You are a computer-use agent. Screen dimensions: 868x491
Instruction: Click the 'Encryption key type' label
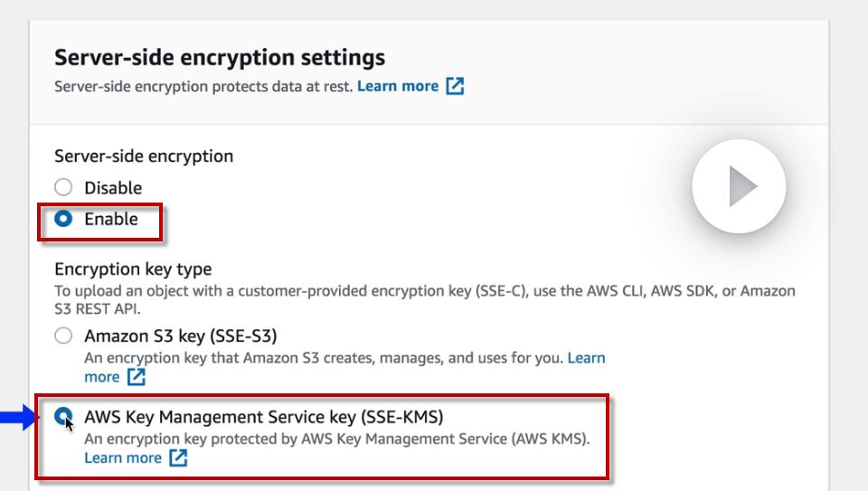133,269
